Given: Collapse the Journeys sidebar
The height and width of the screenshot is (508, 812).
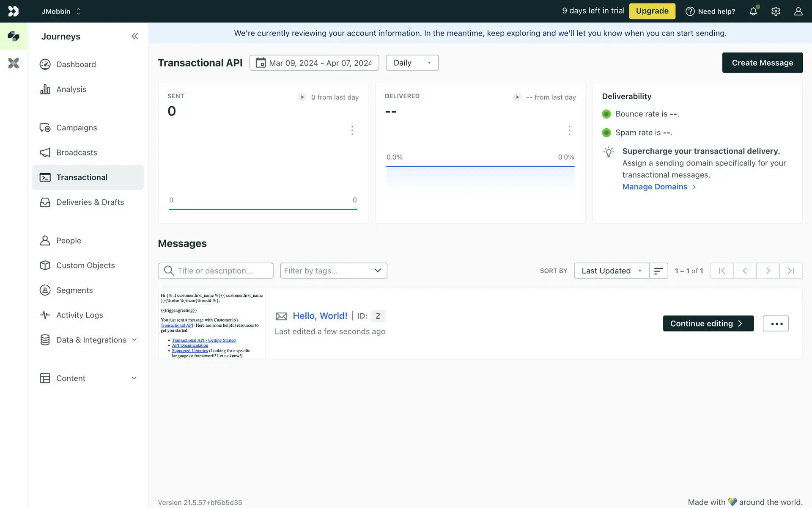Looking at the screenshot, I should (x=134, y=36).
